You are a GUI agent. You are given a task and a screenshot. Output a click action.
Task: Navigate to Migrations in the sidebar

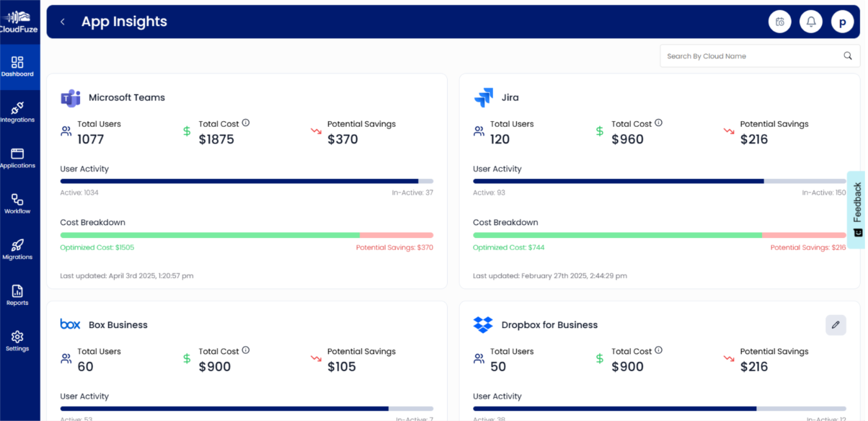coord(17,249)
